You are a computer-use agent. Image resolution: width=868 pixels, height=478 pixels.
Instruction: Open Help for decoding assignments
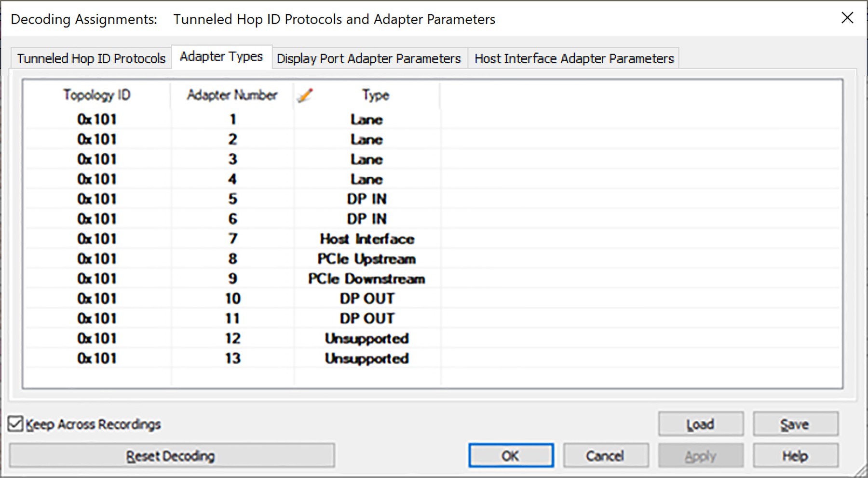coord(796,455)
